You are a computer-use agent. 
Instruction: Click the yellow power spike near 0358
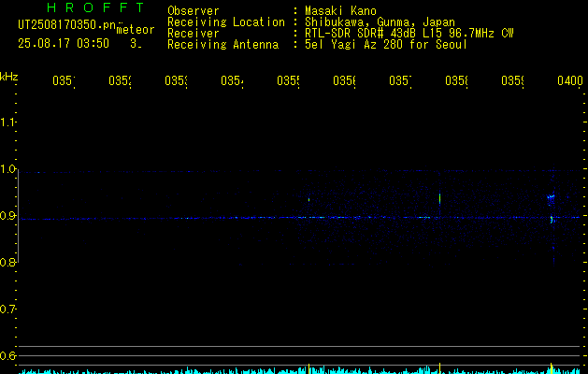click(439, 367)
